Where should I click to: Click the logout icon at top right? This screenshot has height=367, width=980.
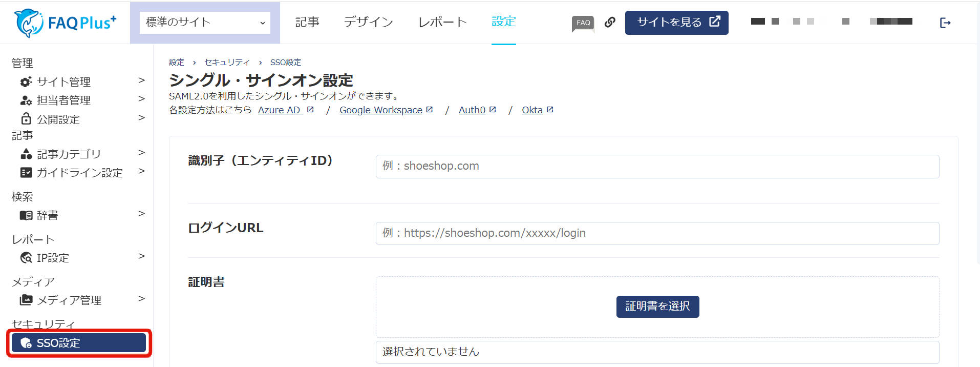tap(945, 23)
